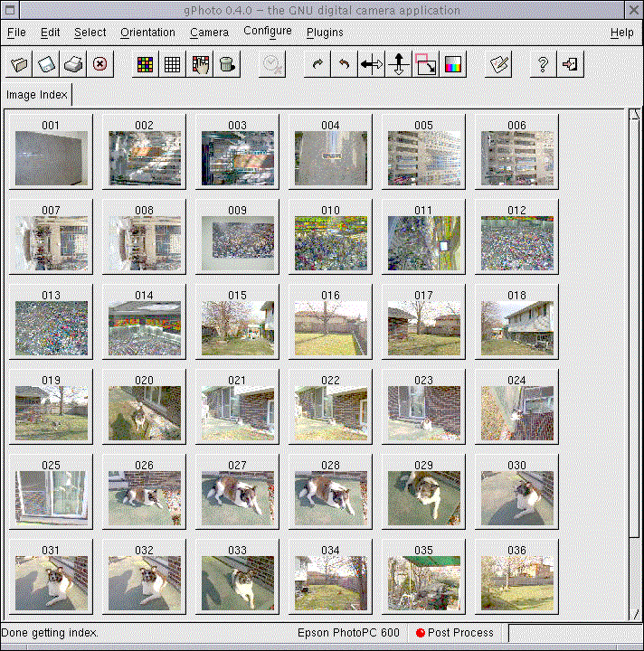Click the question mark help icon
Screen dimensions: 644x651
(x=543, y=64)
